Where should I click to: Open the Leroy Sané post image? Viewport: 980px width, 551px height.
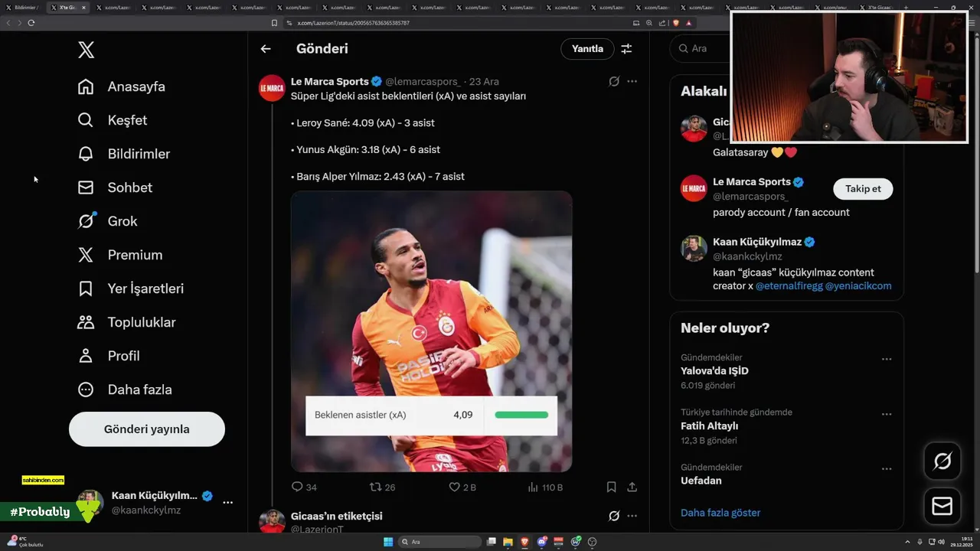tap(431, 331)
